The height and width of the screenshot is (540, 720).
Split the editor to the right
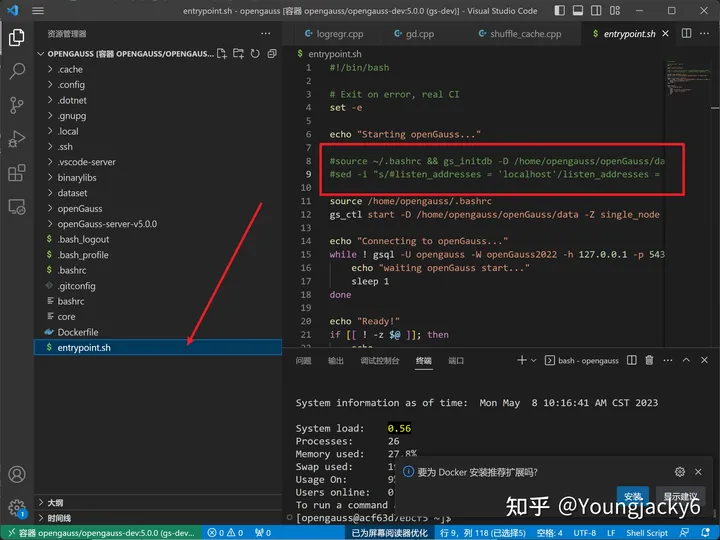(686, 34)
